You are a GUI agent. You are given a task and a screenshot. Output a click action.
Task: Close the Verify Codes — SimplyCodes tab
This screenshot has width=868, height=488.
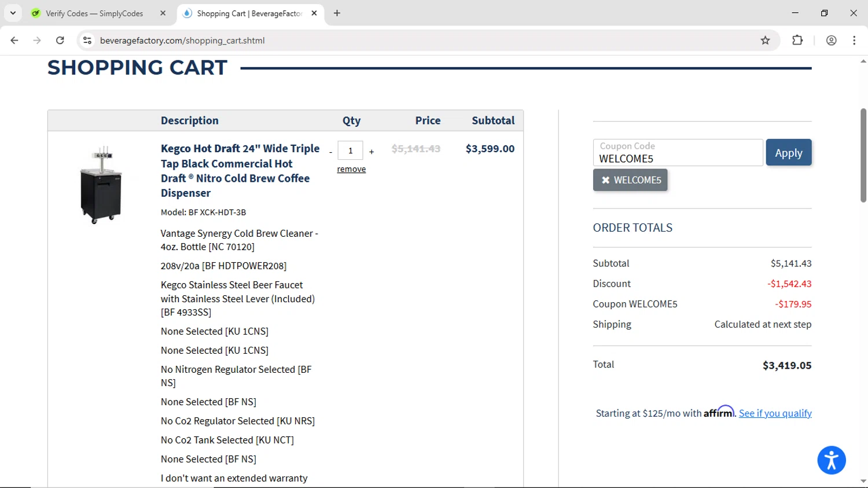[x=163, y=13]
